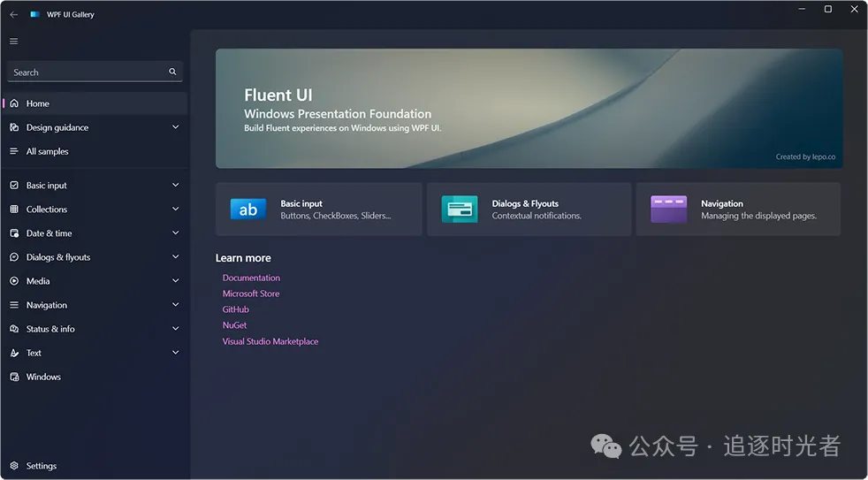Image resolution: width=868 pixels, height=480 pixels.
Task: Open Settings at sidebar bottom
Action: click(95, 466)
